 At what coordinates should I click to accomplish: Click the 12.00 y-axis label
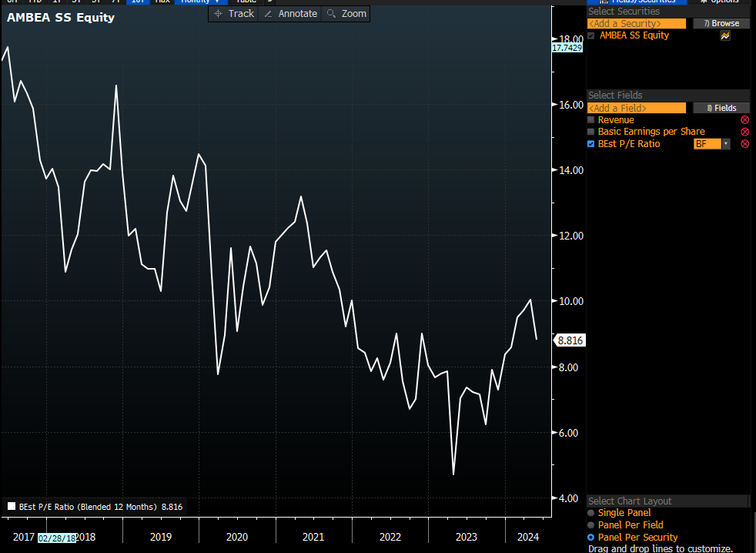click(571, 236)
